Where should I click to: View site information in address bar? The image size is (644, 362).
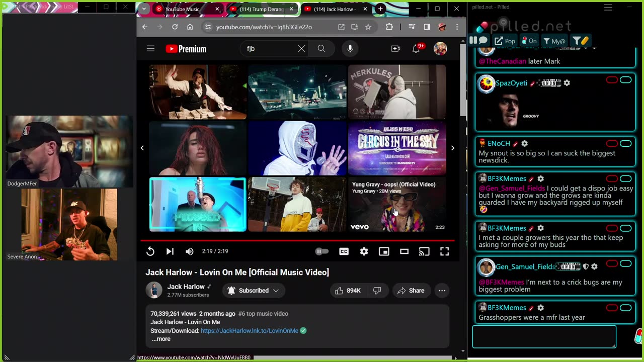pyautogui.click(x=207, y=27)
